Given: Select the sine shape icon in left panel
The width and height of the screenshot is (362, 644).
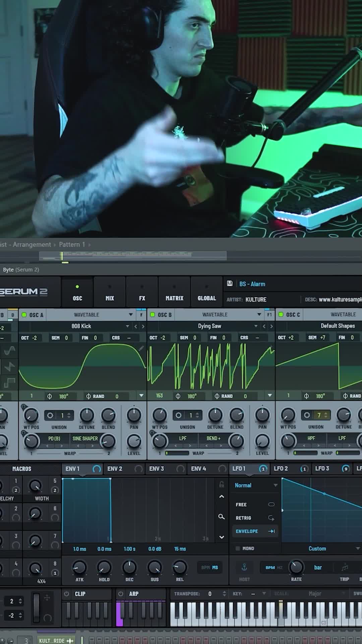Looking at the screenshot, I should pyautogui.click(x=9, y=351).
